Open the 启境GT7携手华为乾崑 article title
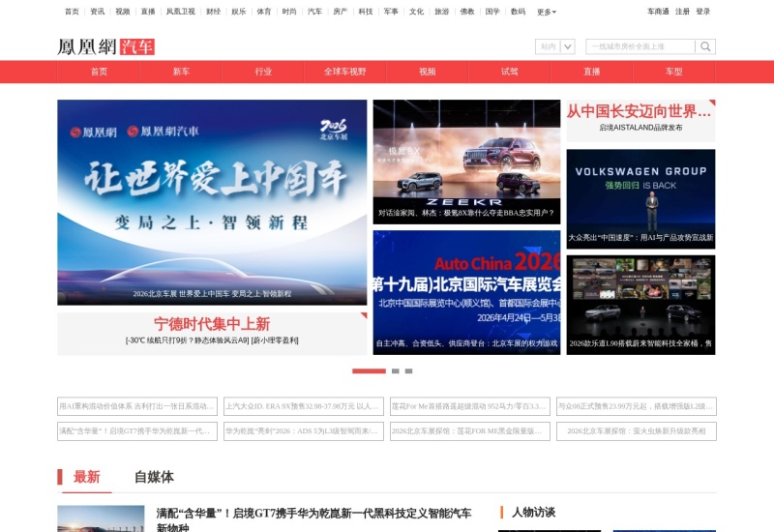 coord(313,519)
